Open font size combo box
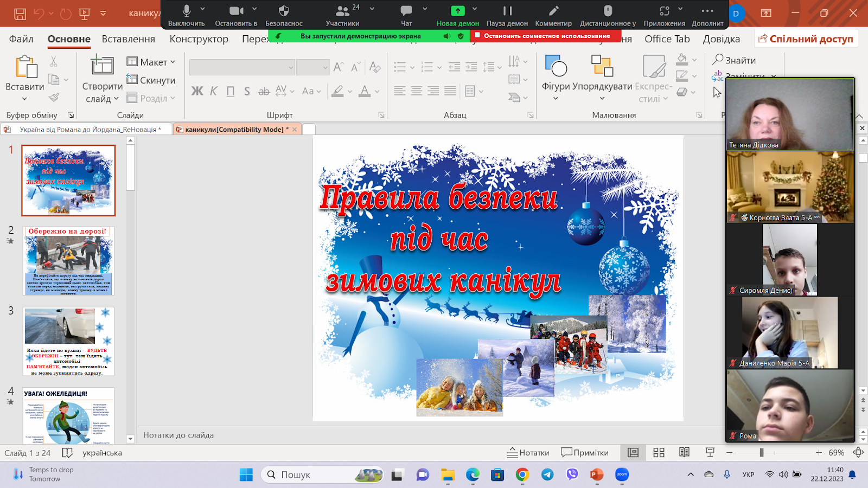The width and height of the screenshot is (868, 488). [313, 67]
